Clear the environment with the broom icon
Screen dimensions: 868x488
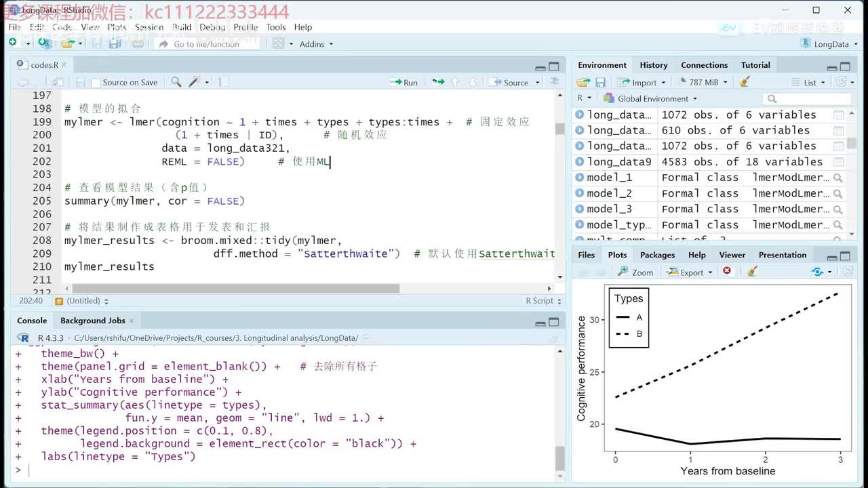[745, 82]
